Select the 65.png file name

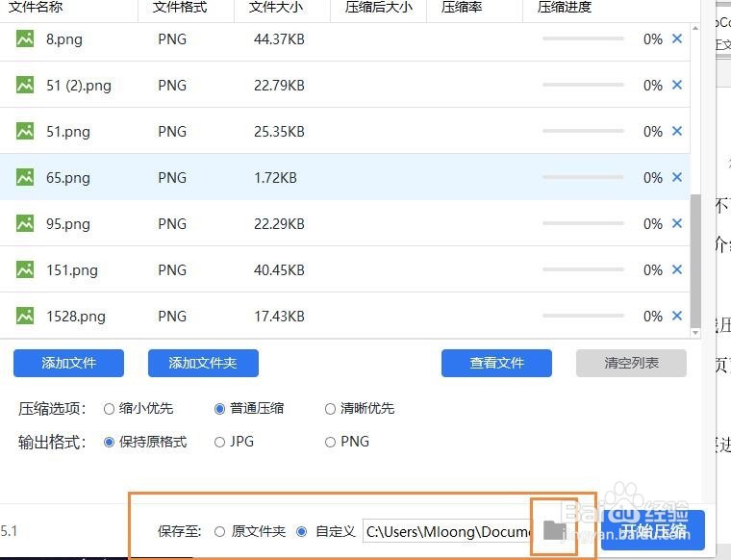[68, 178]
